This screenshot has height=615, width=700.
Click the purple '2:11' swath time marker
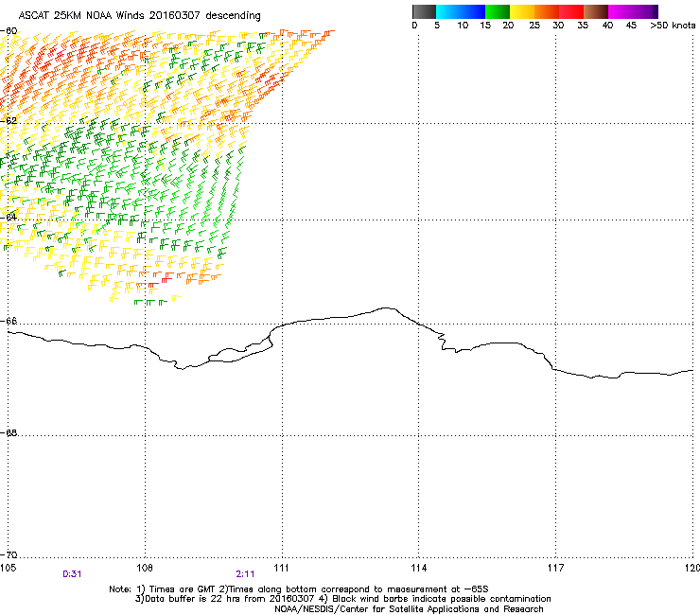point(245,574)
